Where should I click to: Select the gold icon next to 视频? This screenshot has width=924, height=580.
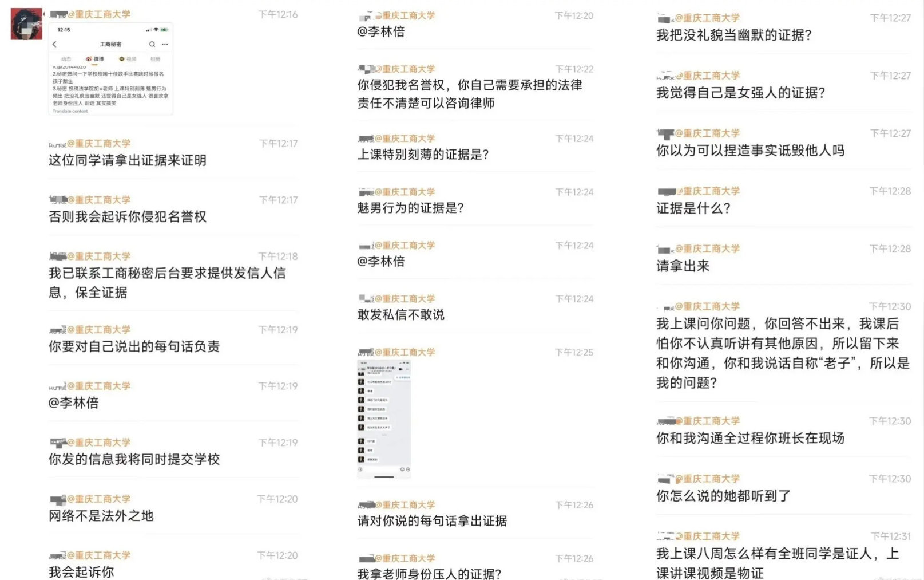click(121, 58)
